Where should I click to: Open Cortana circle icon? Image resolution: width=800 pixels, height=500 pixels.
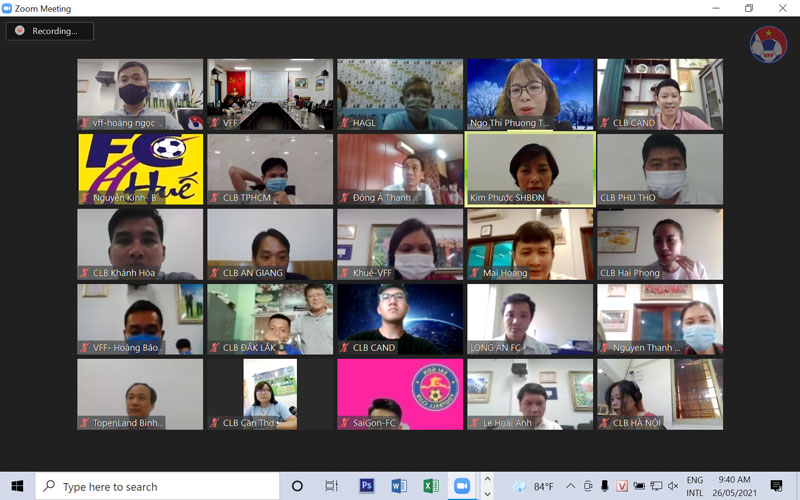tap(297, 486)
